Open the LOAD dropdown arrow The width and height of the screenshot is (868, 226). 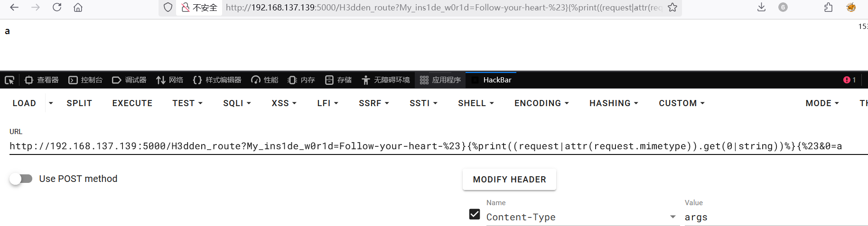click(51, 103)
